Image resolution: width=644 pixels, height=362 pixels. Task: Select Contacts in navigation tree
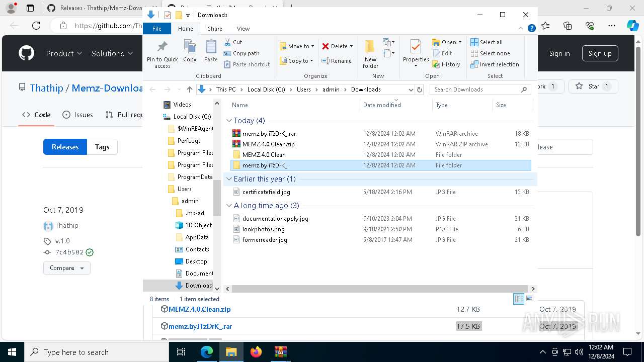tap(192, 249)
